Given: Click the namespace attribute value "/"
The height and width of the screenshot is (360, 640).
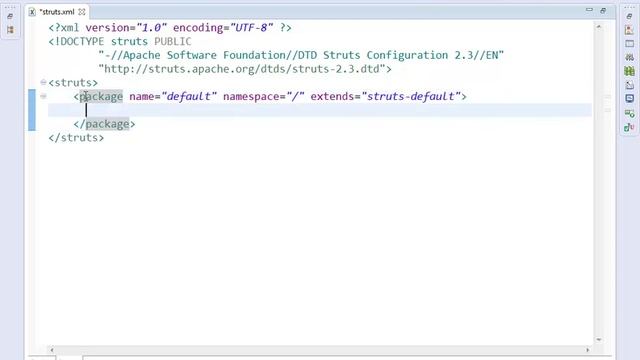Looking at the screenshot, I should point(295,97).
